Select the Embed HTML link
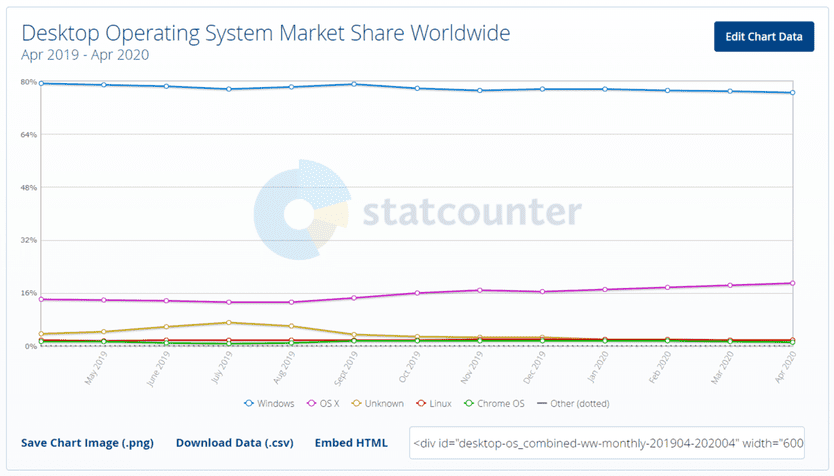The width and height of the screenshot is (834, 476). (x=351, y=442)
